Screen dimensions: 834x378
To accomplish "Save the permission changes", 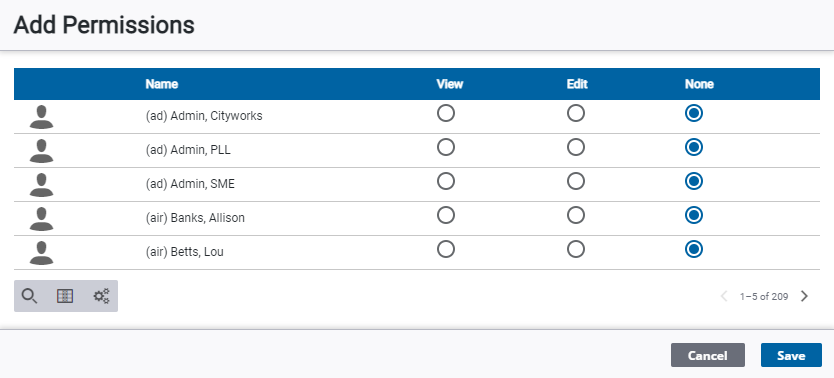I will pyautogui.click(x=791, y=355).
